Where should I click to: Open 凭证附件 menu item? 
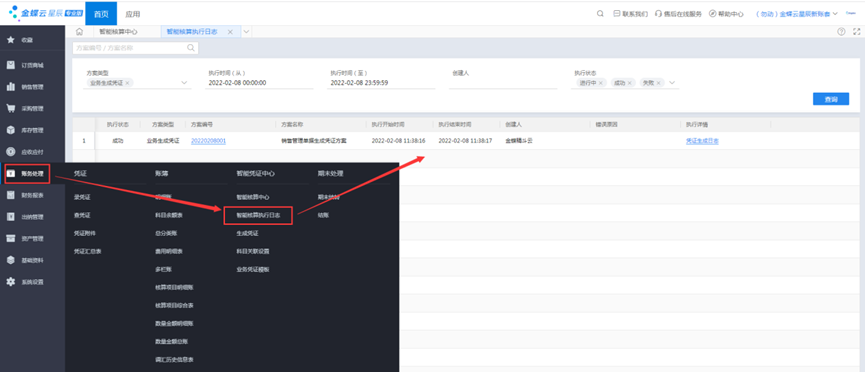click(85, 233)
